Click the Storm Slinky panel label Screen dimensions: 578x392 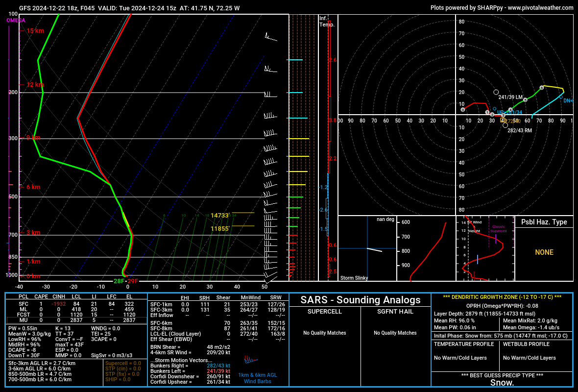pyautogui.click(x=354, y=278)
